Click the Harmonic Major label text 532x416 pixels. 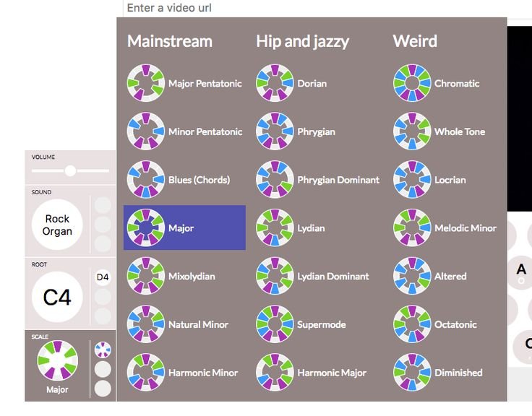(x=332, y=373)
